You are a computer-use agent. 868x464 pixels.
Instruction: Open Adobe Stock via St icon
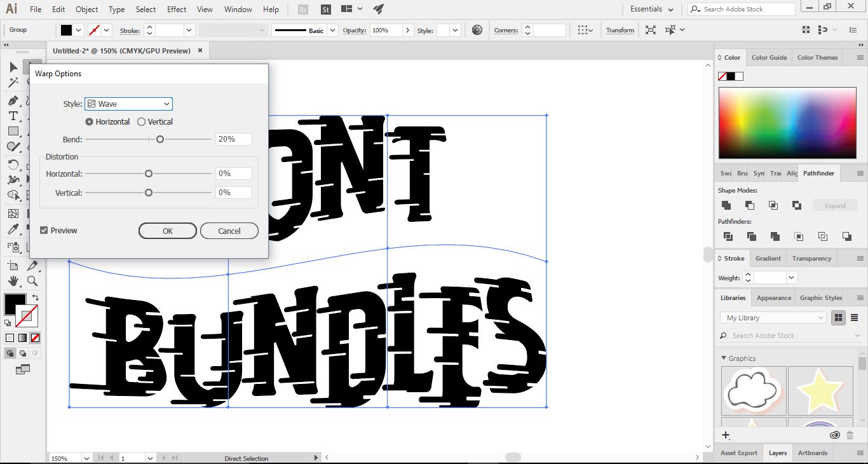point(326,10)
